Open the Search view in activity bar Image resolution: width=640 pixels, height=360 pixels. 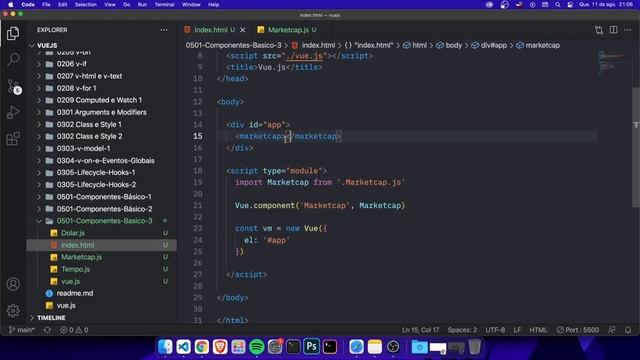tap(13, 59)
